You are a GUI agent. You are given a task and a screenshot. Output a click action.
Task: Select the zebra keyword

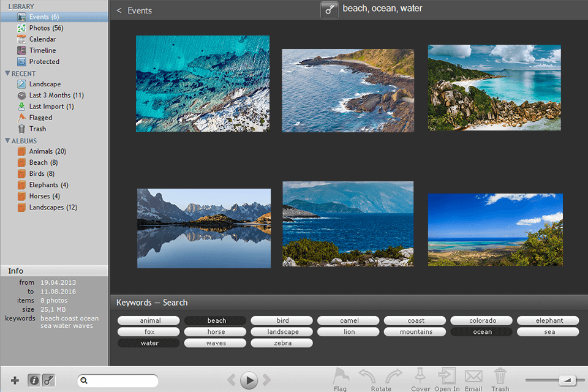[282, 343]
